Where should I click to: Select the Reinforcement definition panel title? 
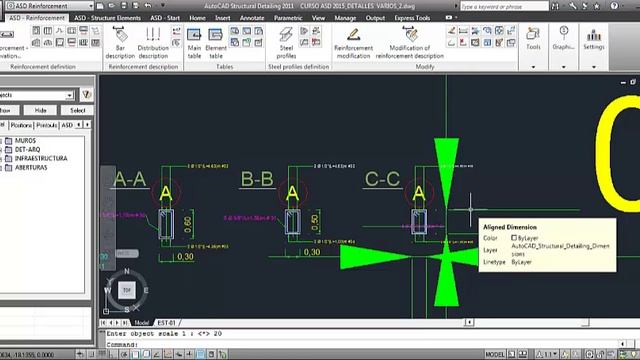[x=43, y=67]
